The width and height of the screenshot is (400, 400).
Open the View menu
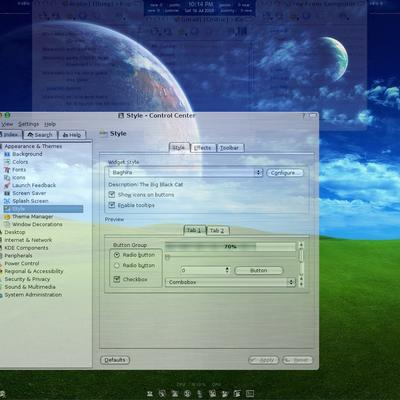(7, 124)
